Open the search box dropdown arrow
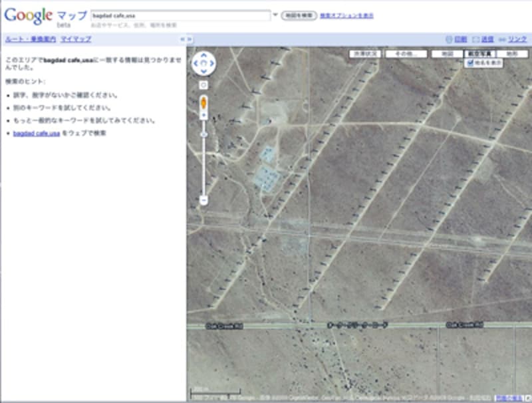The width and height of the screenshot is (532, 403). [275, 15]
